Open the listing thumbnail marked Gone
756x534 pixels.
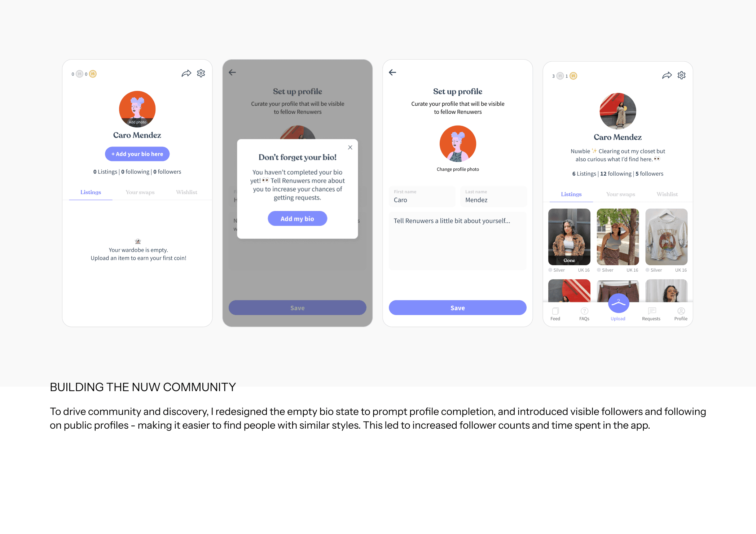point(569,237)
